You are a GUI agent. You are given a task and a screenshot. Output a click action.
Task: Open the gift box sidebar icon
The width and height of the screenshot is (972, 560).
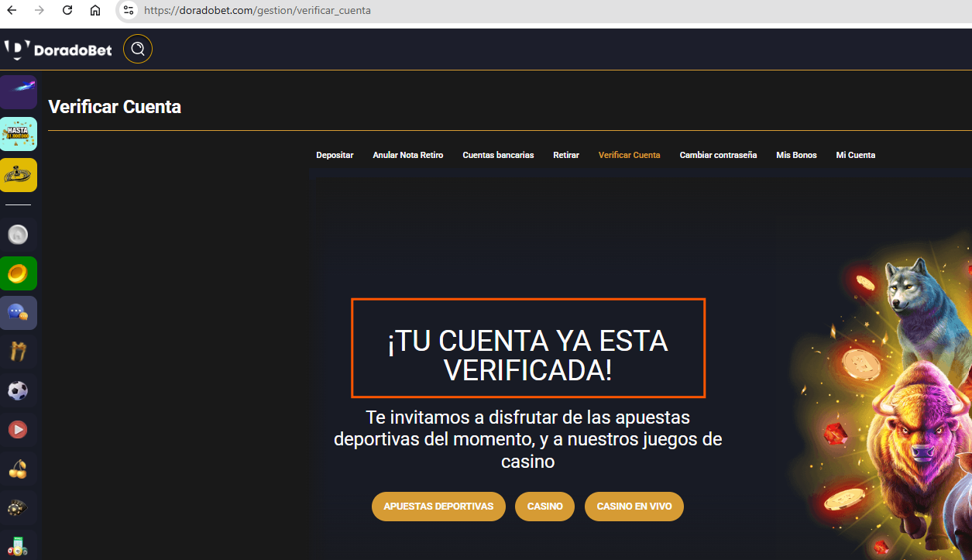18,352
